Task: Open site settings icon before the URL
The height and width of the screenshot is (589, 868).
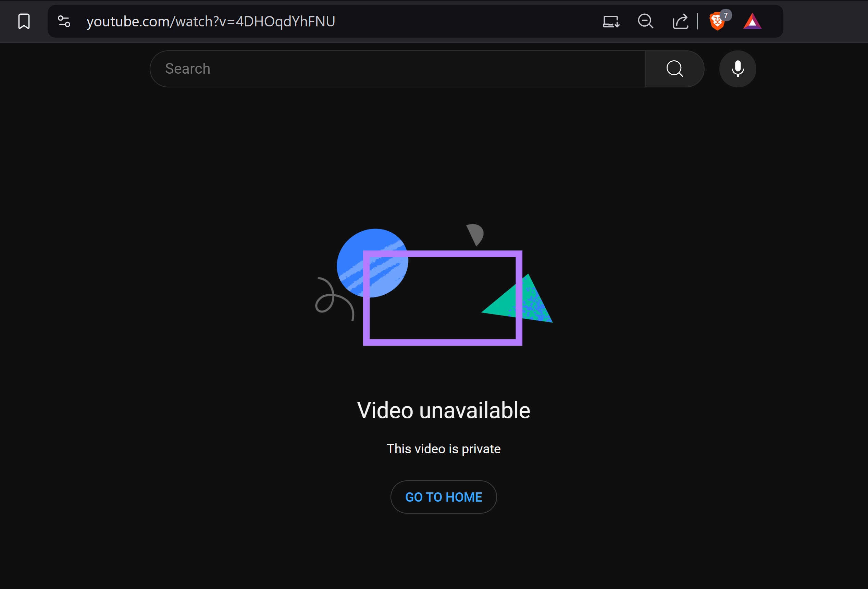Action: click(x=64, y=21)
